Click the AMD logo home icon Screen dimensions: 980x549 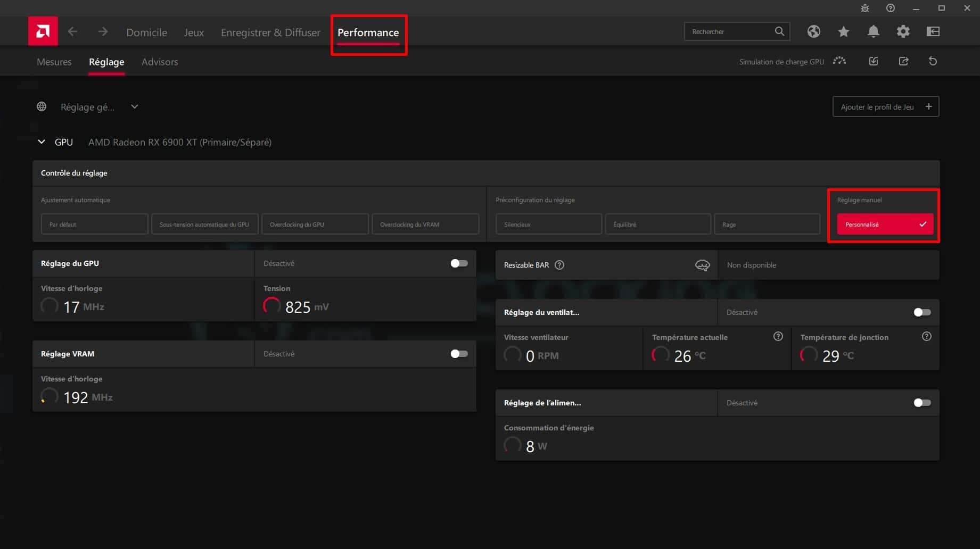coord(43,31)
